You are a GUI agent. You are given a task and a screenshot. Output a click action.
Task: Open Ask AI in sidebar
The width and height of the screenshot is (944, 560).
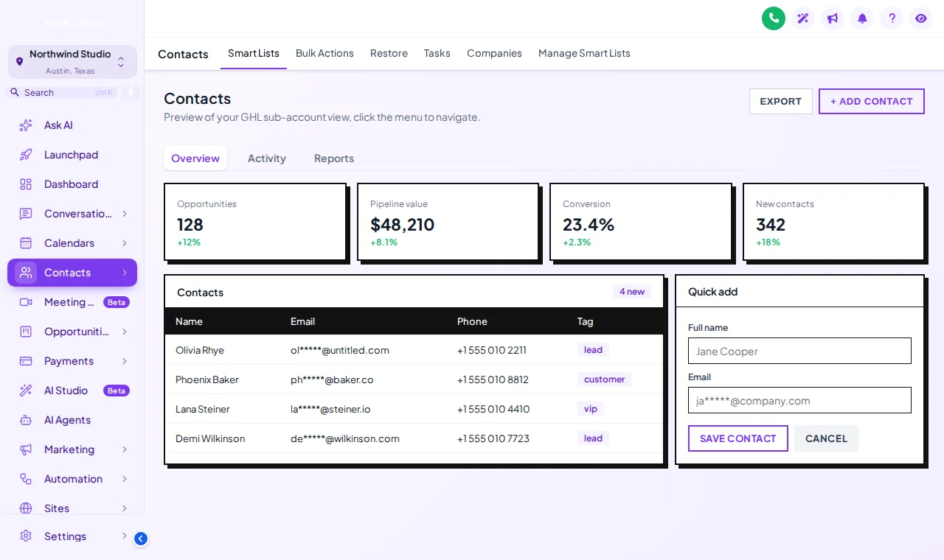tap(72, 125)
